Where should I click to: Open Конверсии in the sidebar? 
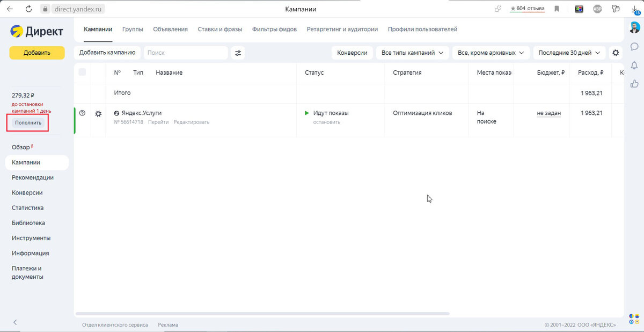coord(27,192)
